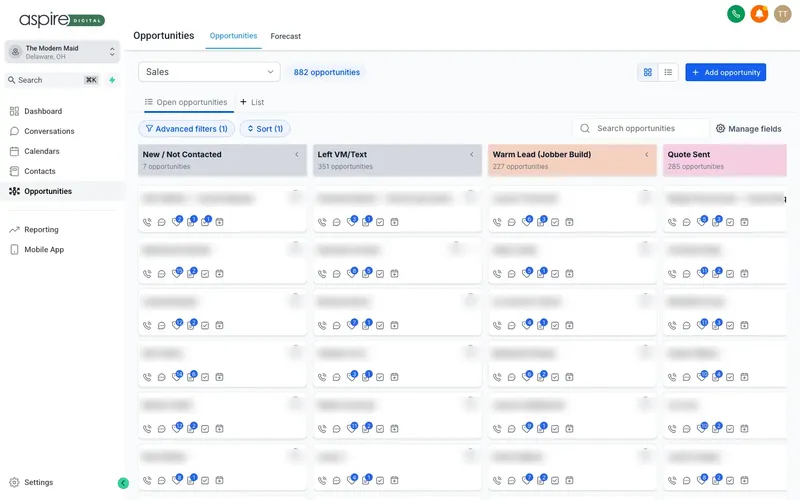Click the 882 opportunities count link
The height and width of the screenshot is (500, 800).
327,72
